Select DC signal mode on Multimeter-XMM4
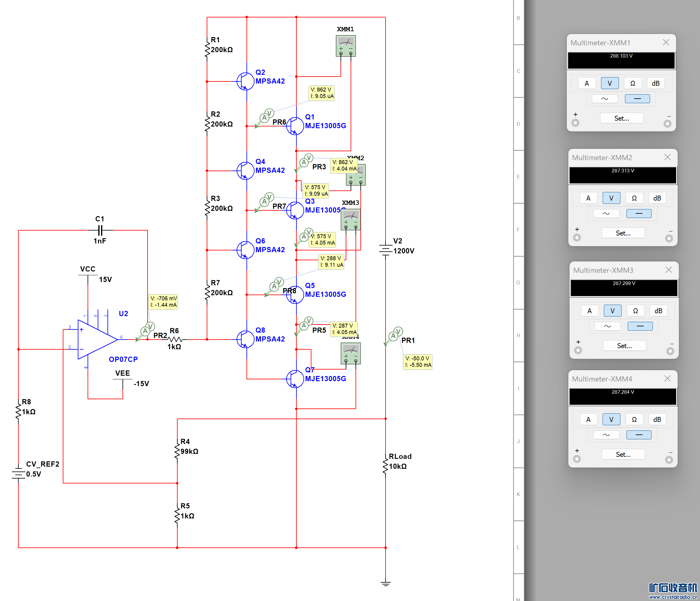Image resolution: width=700 pixels, height=601 pixels. [x=638, y=435]
